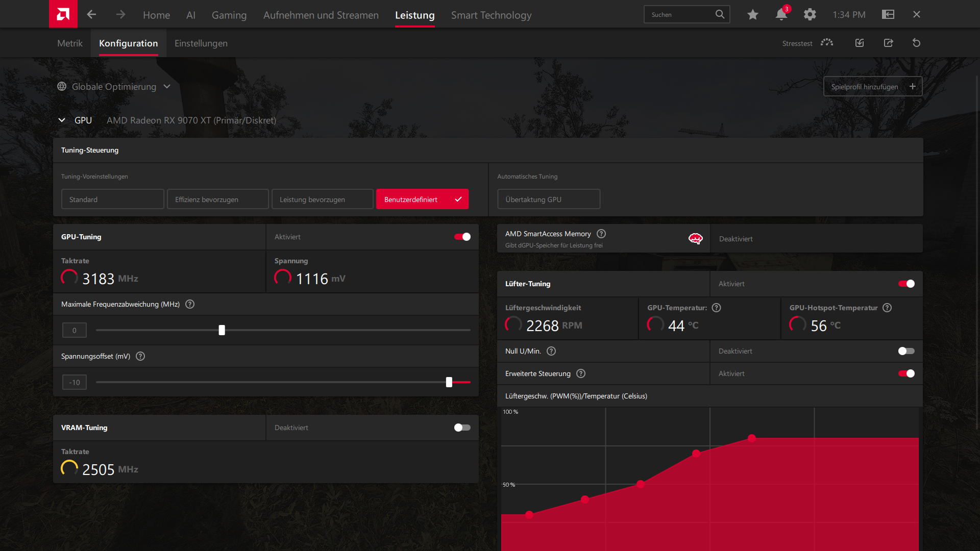Enable the VRAM-Tuning toggle
980x551 pixels.
point(462,428)
